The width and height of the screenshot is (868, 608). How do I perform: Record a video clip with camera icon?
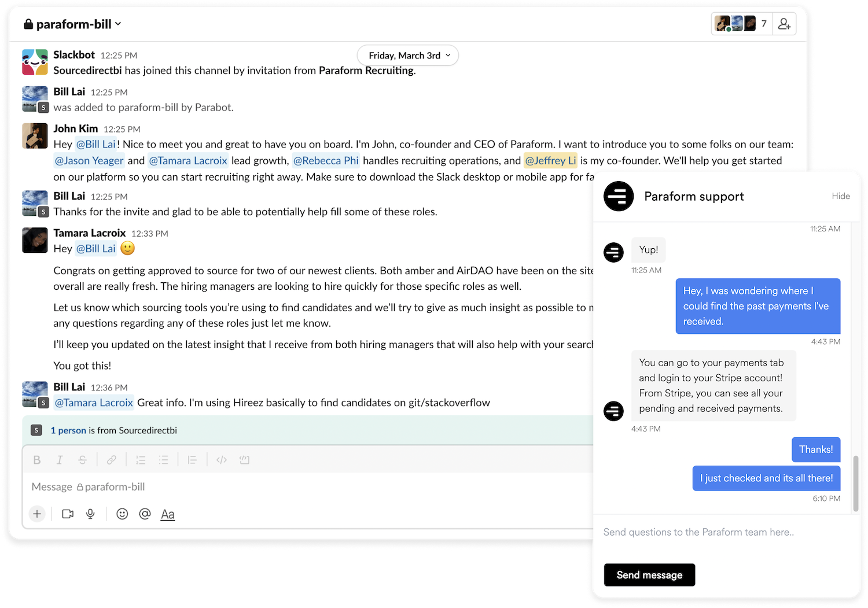pos(68,514)
